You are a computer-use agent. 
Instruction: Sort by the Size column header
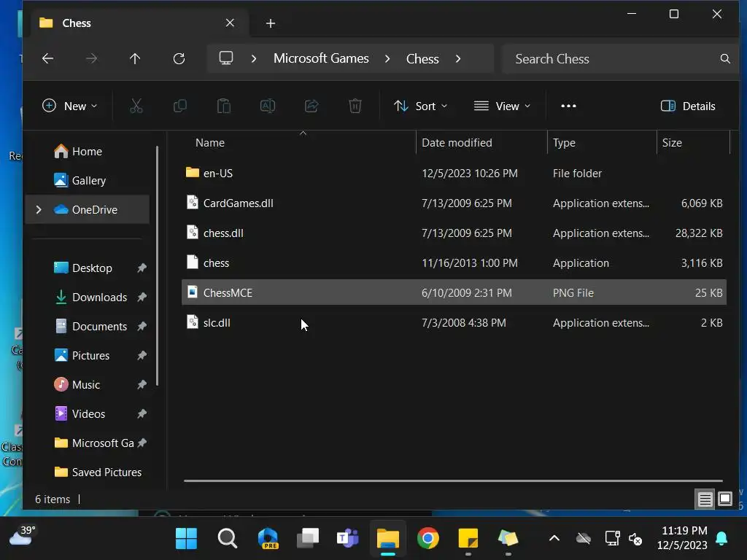[693, 143]
